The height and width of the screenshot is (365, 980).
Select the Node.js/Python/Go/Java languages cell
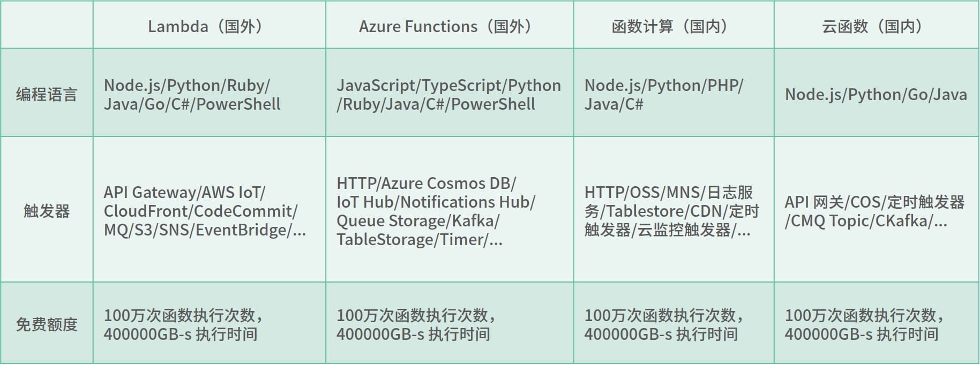tap(876, 94)
